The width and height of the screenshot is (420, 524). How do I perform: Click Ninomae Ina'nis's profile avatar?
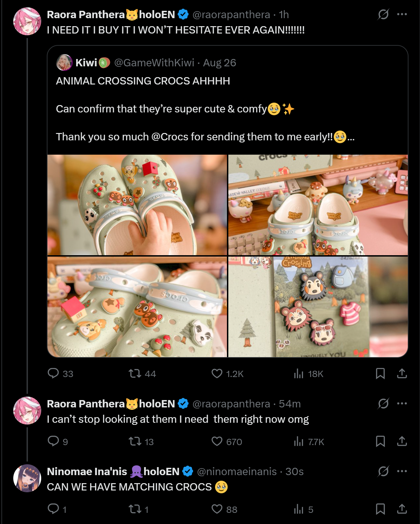[x=27, y=478]
